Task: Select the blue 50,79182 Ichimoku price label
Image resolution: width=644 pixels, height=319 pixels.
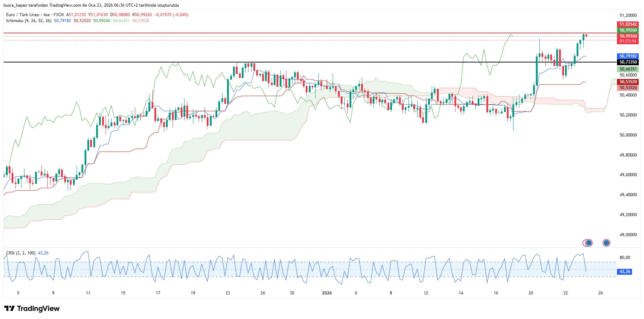Action: coord(628,56)
